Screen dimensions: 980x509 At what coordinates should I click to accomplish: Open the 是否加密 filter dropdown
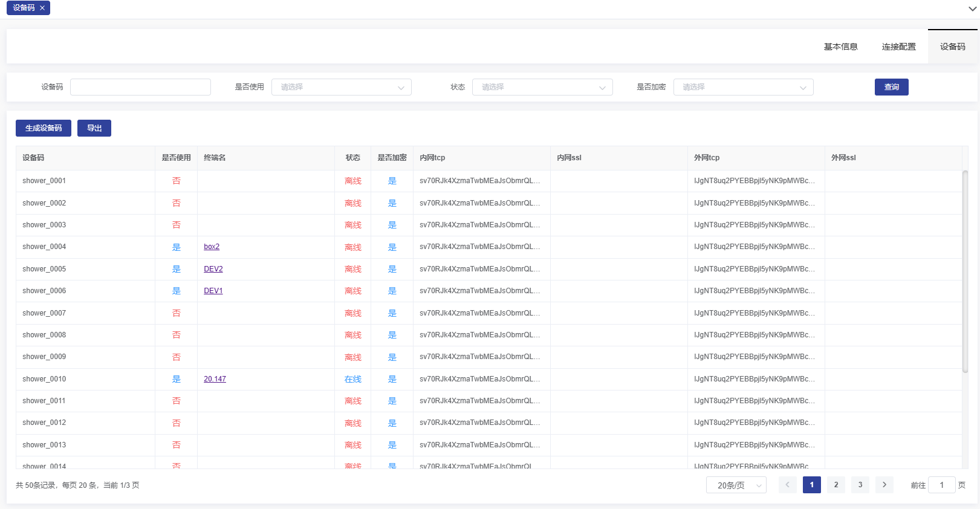tap(743, 87)
